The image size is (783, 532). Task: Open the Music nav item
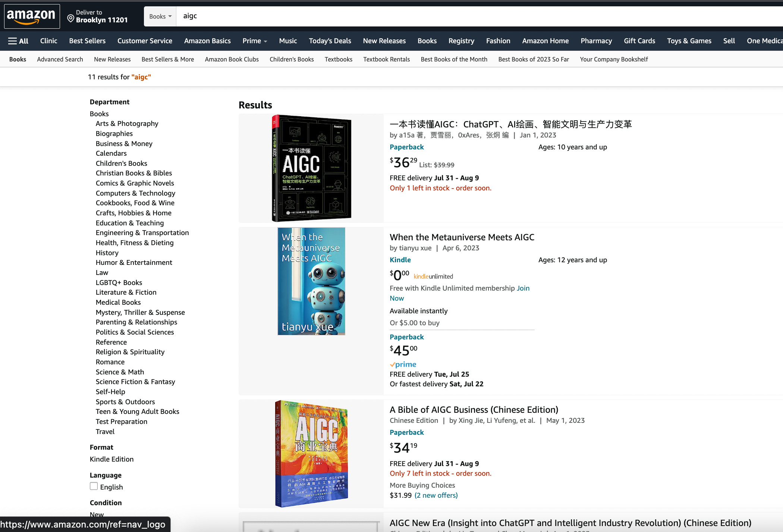click(288, 41)
